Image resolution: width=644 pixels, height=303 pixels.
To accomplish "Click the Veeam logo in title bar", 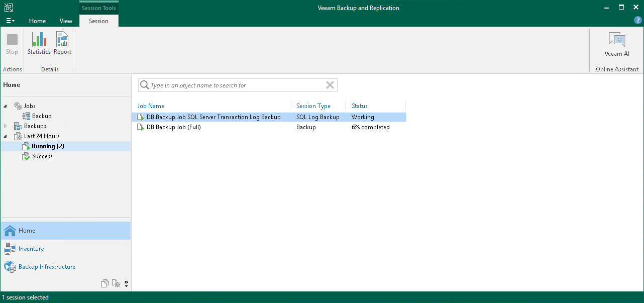I will [x=9, y=8].
